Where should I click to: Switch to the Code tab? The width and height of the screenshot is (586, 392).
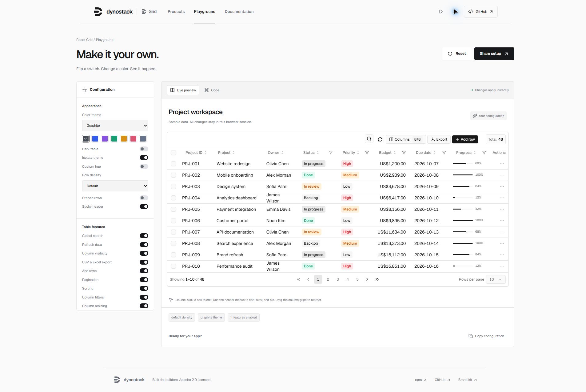tap(212, 90)
